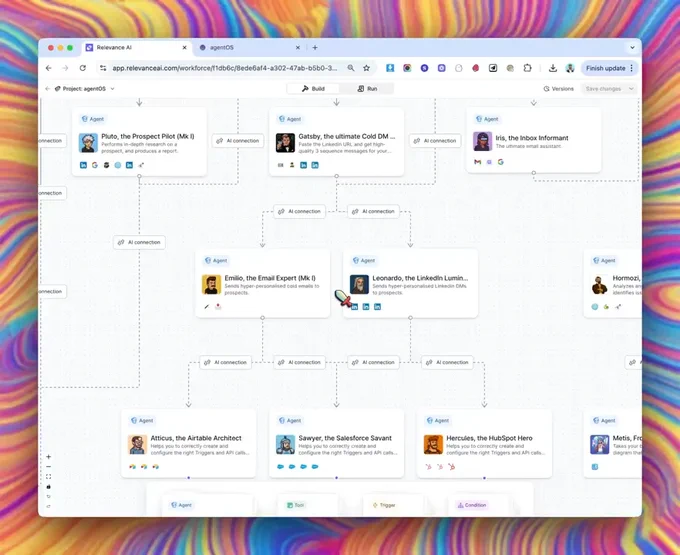The height and width of the screenshot is (555, 680).
Task: Click the blue download extension icon
Action: point(390,68)
